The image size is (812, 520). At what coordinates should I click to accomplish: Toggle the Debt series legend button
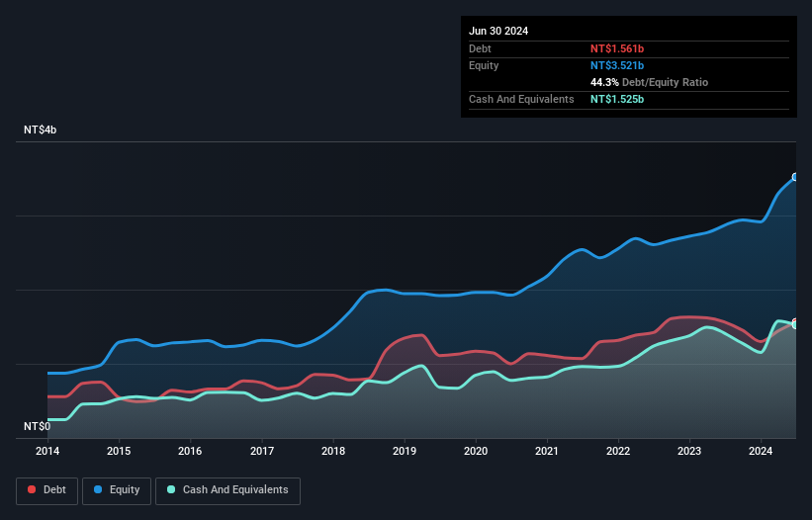click(x=47, y=490)
